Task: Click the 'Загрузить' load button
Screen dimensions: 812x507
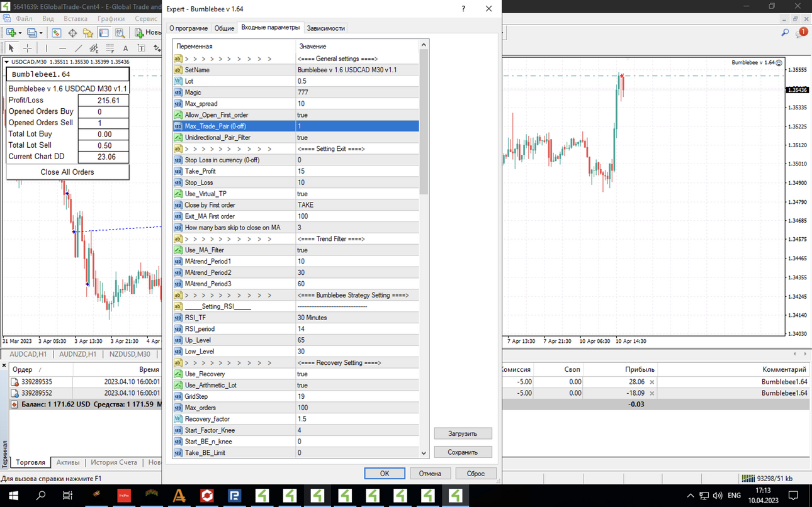Action: (x=463, y=433)
